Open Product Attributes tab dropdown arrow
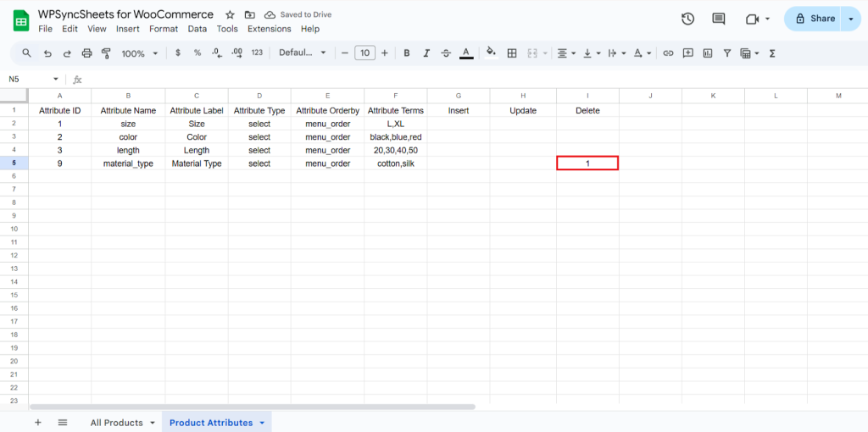 pos(262,423)
